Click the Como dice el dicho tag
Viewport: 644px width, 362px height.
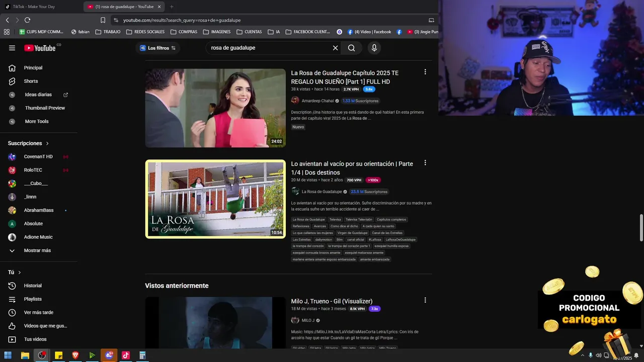coord(344,226)
